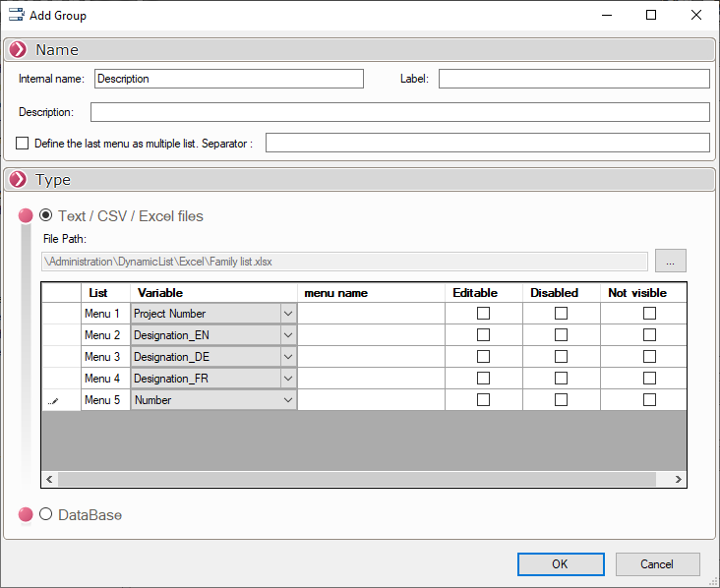Collapse the Type section arrow icon
The image size is (720, 588).
coord(18,180)
